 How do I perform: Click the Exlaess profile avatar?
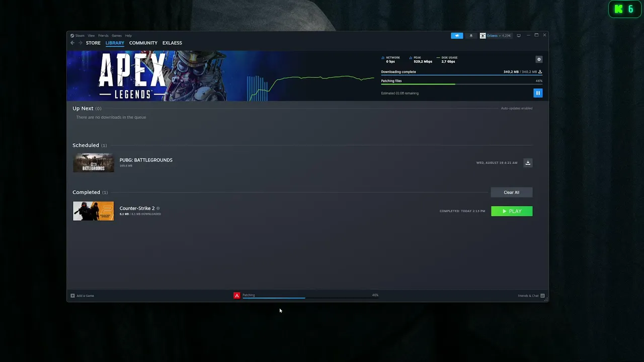click(x=483, y=36)
